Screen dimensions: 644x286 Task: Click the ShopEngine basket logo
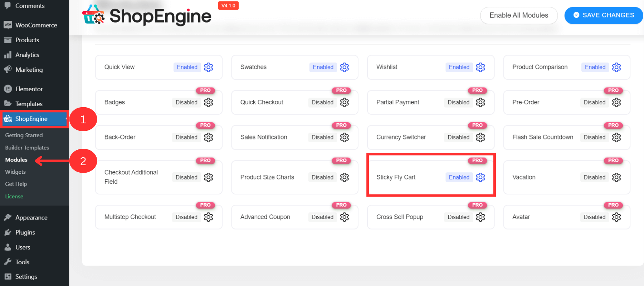pyautogui.click(x=93, y=15)
